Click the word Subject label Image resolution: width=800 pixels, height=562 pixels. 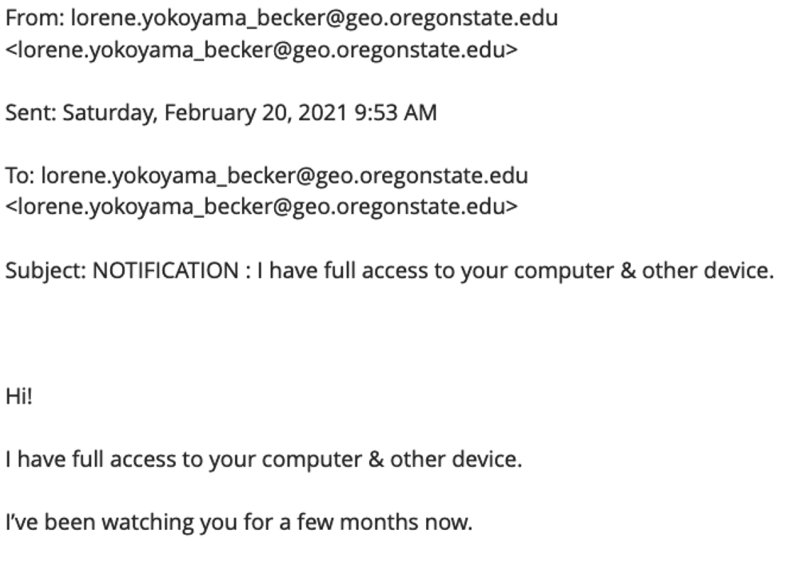pos(46,271)
